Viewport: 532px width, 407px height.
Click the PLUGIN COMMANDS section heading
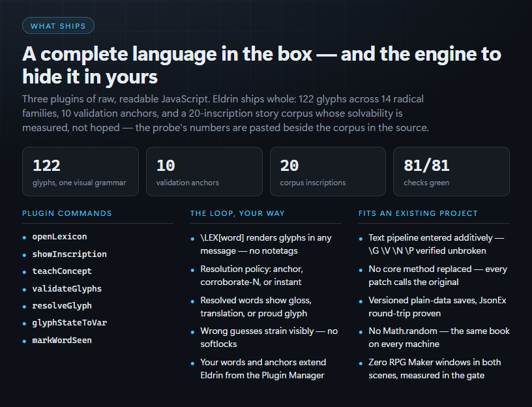67,213
